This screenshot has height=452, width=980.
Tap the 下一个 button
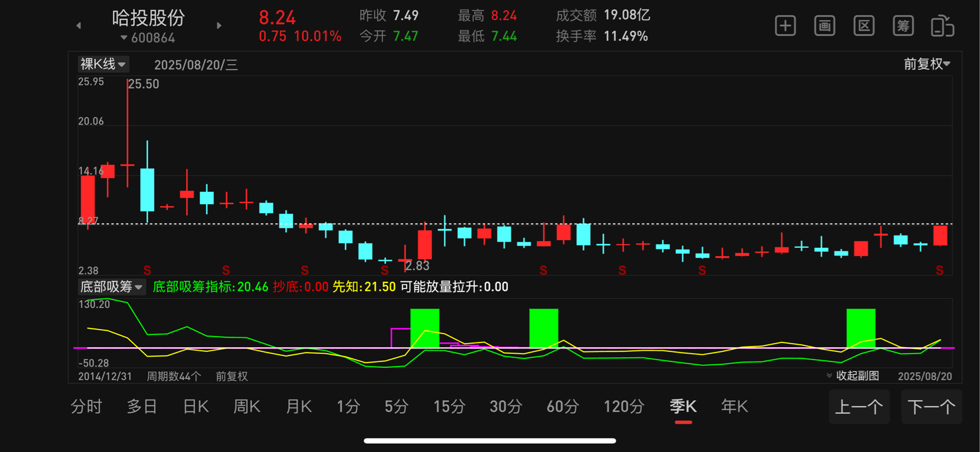[931, 407]
